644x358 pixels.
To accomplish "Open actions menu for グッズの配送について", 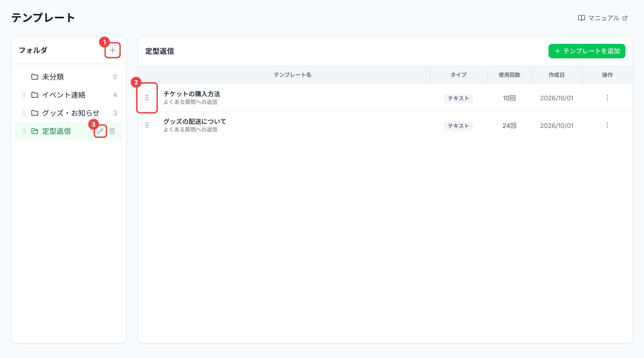I will click(x=607, y=125).
